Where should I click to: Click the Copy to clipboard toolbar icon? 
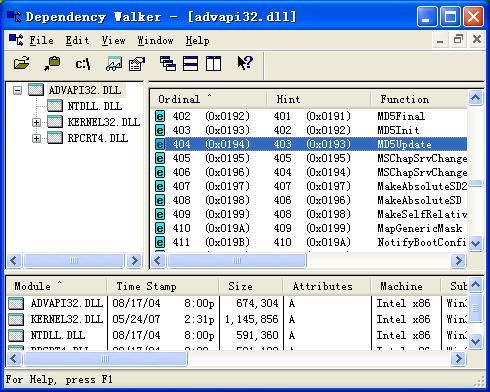pyautogui.click(x=52, y=63)
